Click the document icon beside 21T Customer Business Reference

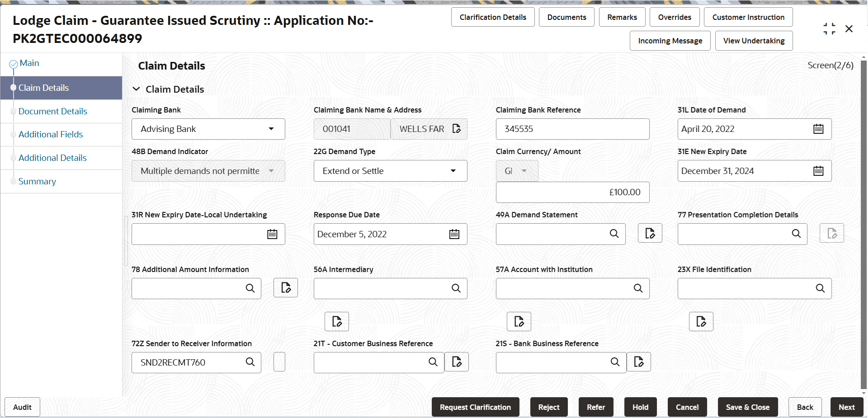click(x=457, y=362)
